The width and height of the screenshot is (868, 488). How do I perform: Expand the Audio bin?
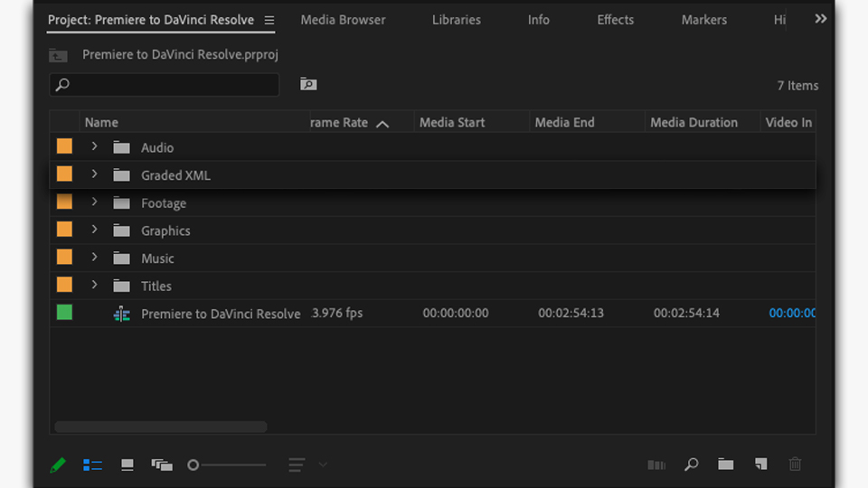point(94,147)
